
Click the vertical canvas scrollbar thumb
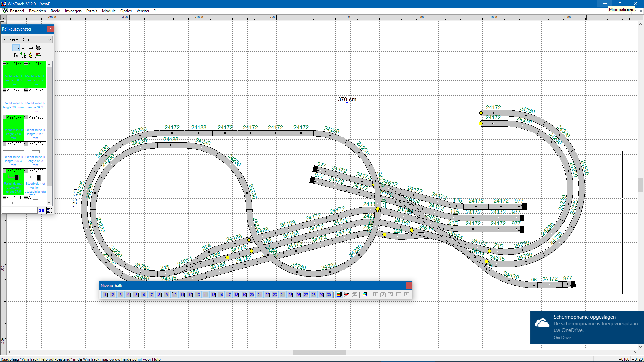(640, 184)
